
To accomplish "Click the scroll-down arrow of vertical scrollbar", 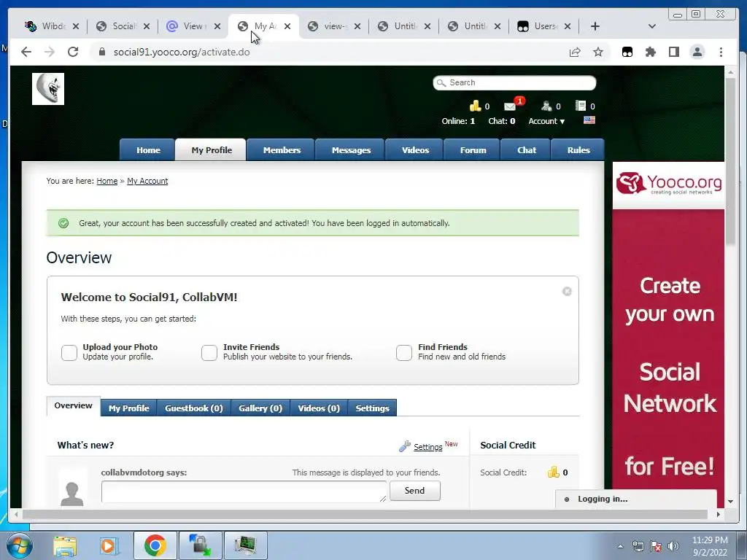I will click(730, 502).
